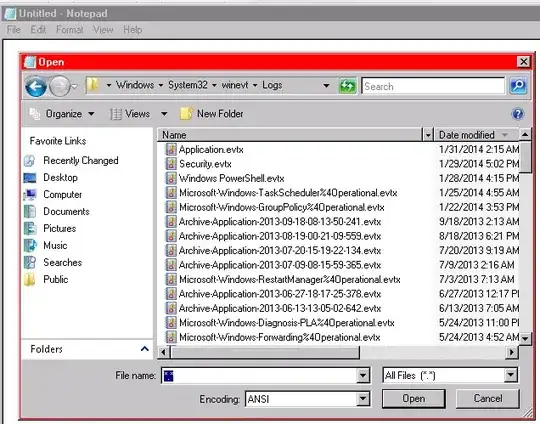540x424 pixels.
Task: Click the Open button
Action: click(414, 399)
